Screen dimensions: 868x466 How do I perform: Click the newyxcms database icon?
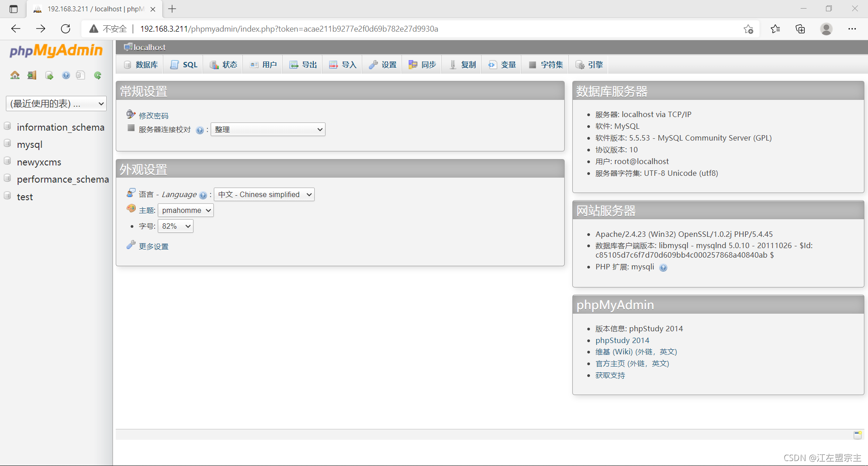8,161
